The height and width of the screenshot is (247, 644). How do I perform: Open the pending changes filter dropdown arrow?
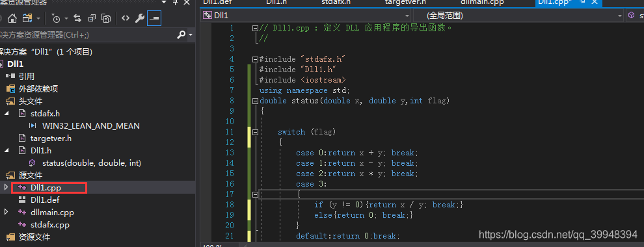(x=66, y=18)
